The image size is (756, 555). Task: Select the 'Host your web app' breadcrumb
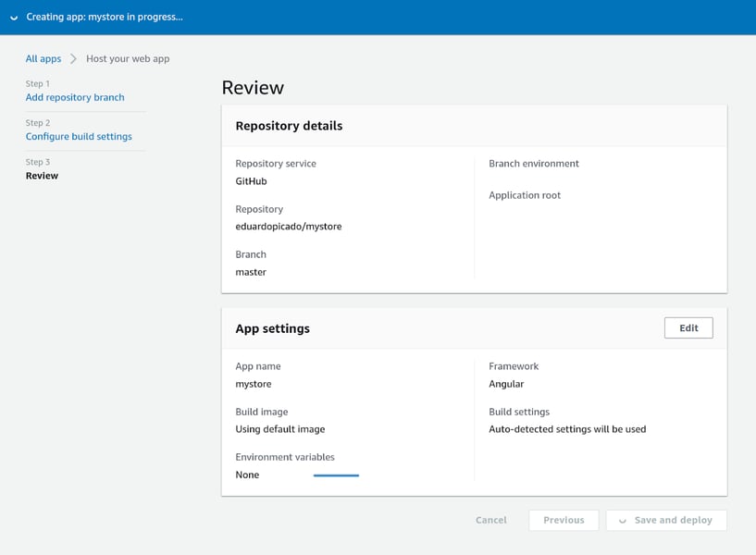point(128,58)
